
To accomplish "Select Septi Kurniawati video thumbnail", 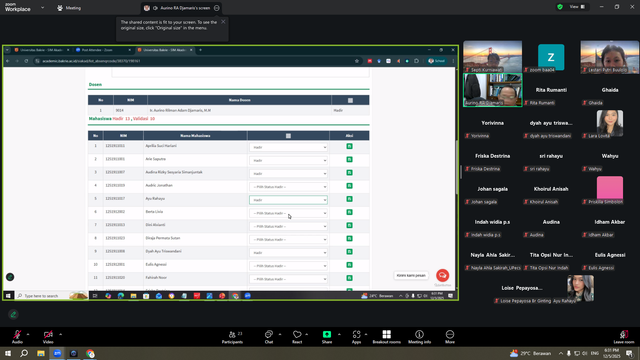I will pyautogui.click(x=493, y=57).
